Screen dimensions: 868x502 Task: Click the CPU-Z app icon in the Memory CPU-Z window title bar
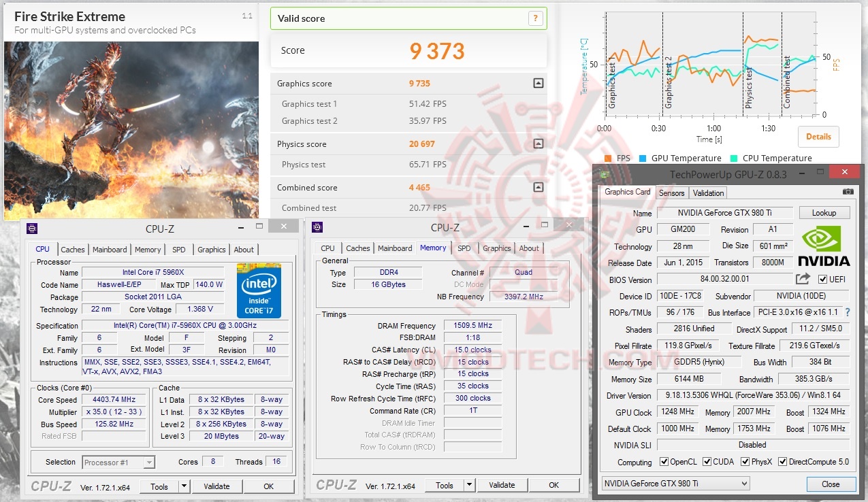(317, 227)
